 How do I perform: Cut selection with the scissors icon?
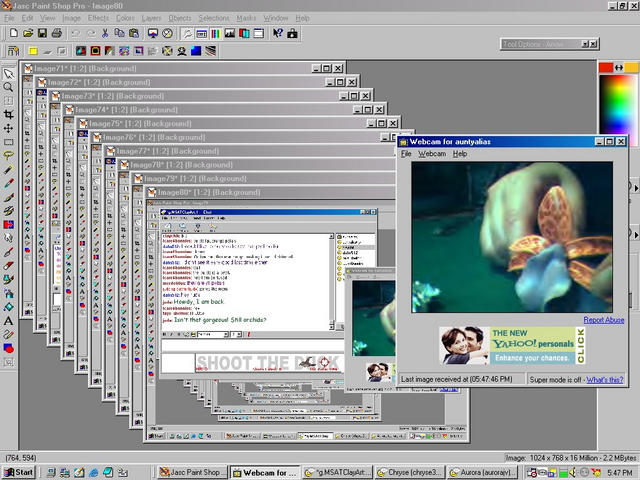[105, 33]
